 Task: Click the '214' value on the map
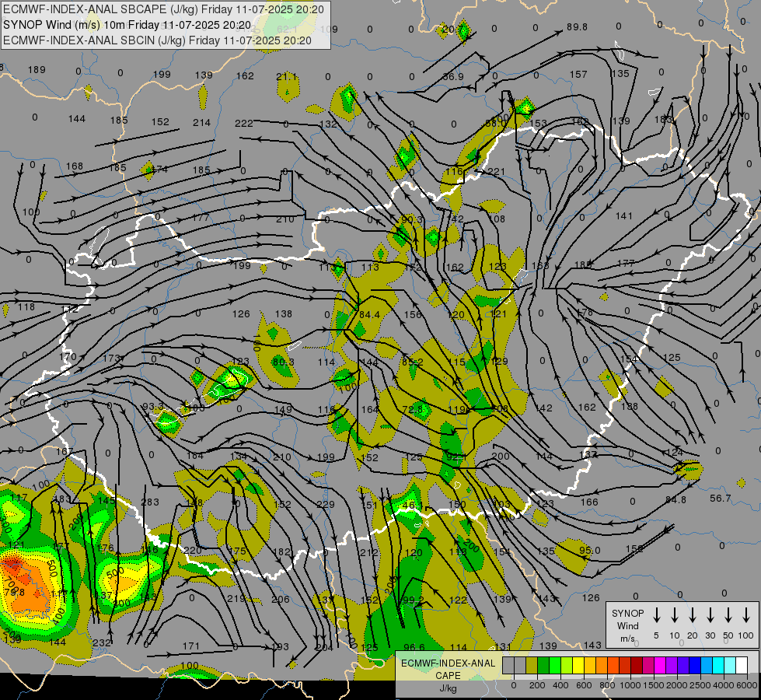point(202,123)
